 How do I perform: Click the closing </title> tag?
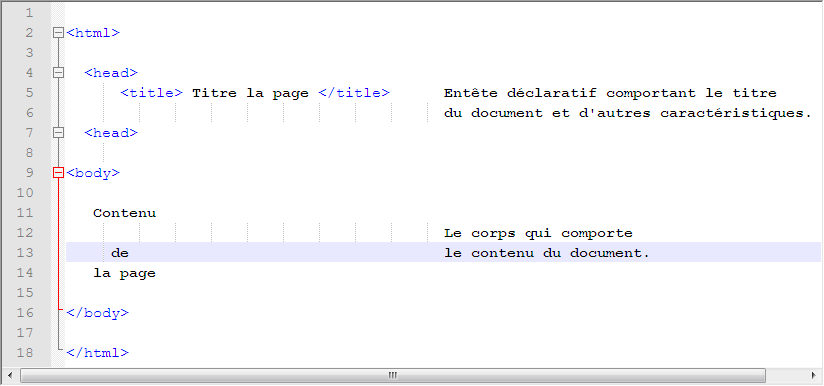[354, 93]
